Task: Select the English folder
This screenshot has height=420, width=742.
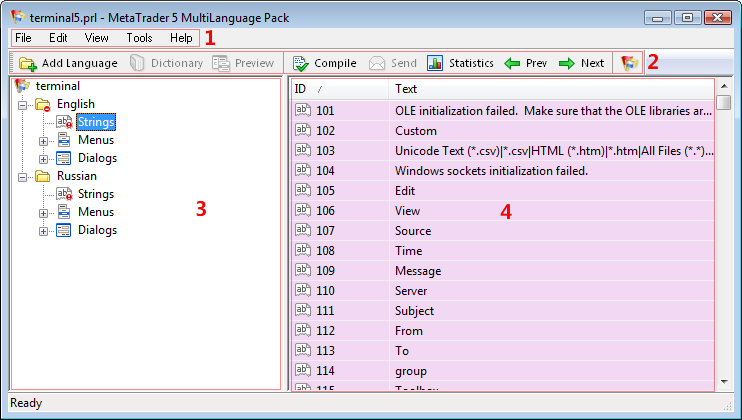Action: pyautogui.click(x=76, y=104)
